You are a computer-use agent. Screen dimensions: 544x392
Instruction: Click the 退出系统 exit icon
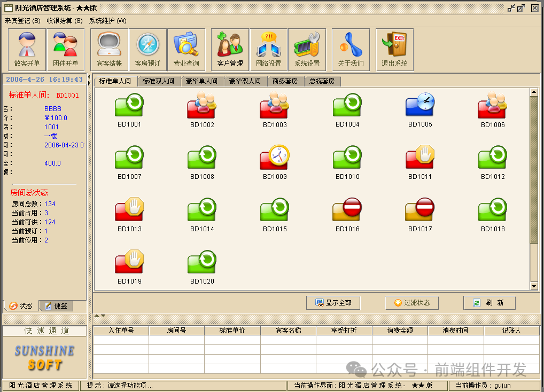(393, 49)
